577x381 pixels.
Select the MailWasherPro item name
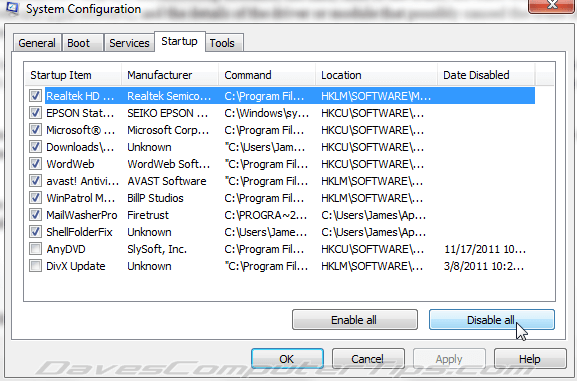coord(82,215)
